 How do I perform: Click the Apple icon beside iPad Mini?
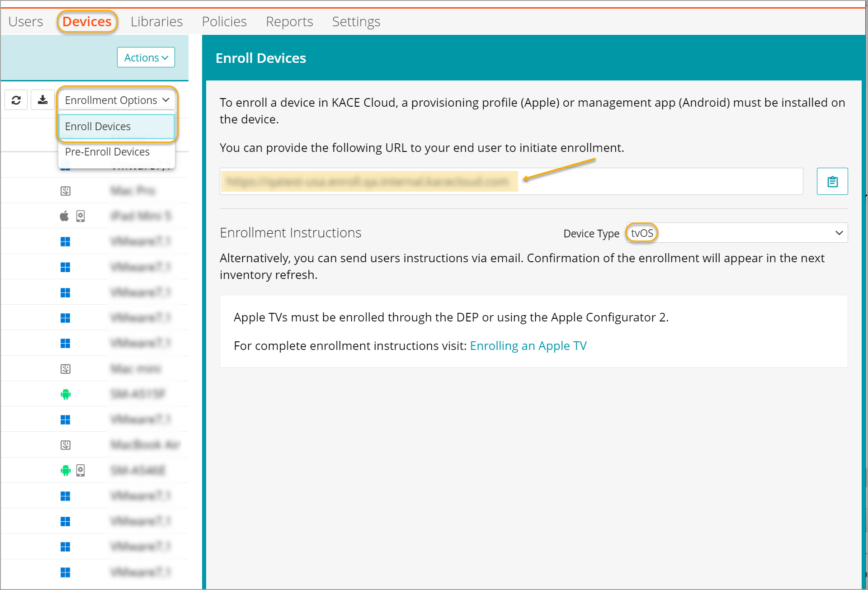(65, 216)
